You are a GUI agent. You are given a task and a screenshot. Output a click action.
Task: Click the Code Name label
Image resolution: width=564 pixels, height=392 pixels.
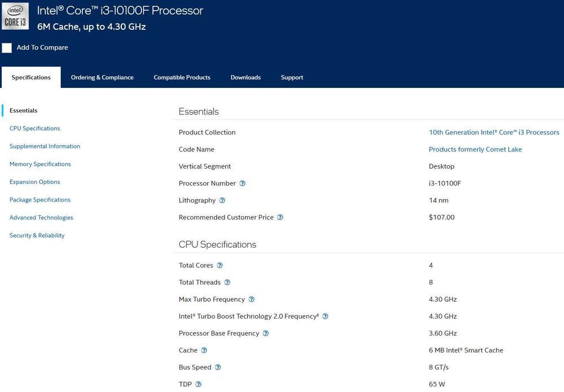tap(196, 149)
